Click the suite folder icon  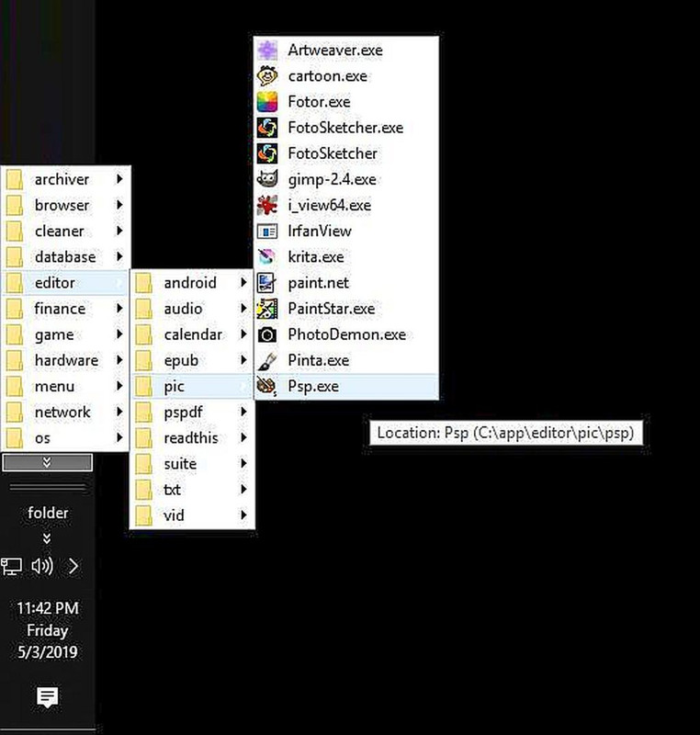[x=144, y=464]
